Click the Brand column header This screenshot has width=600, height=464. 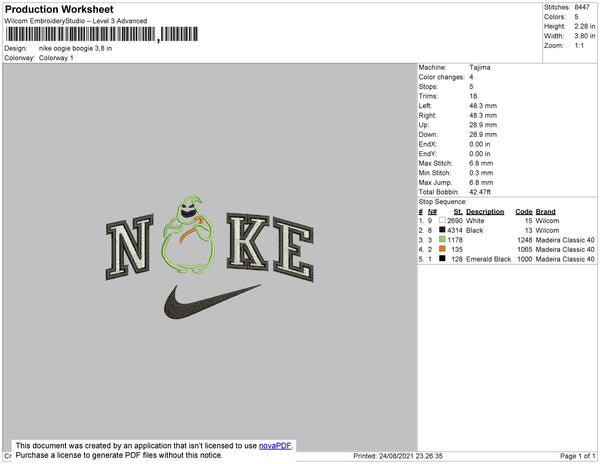(x=545, y=212)
